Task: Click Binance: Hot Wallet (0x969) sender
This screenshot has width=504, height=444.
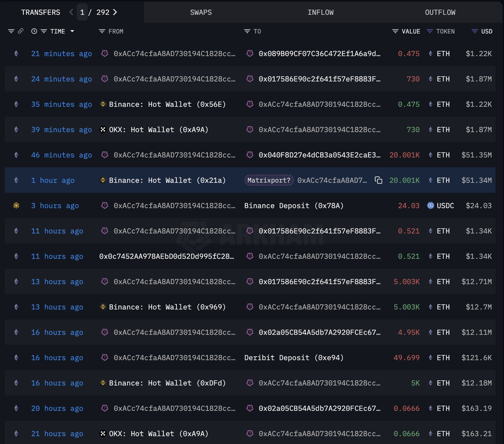Action: 167,307
